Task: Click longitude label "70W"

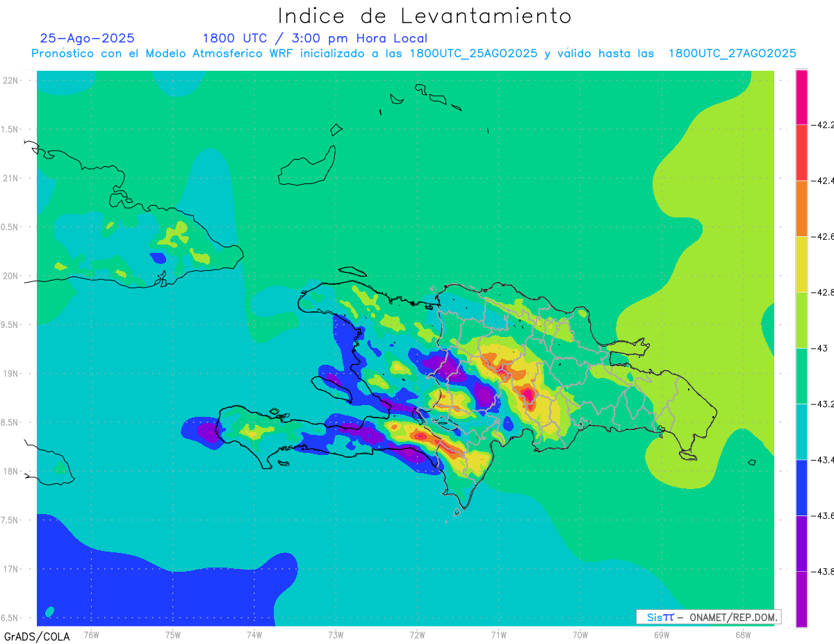Action: (x=580, y=634)
